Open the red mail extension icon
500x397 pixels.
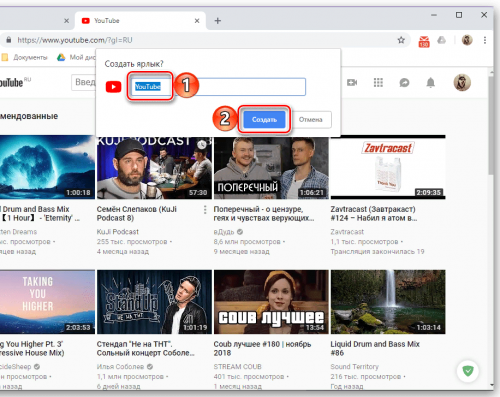(424, 41)
